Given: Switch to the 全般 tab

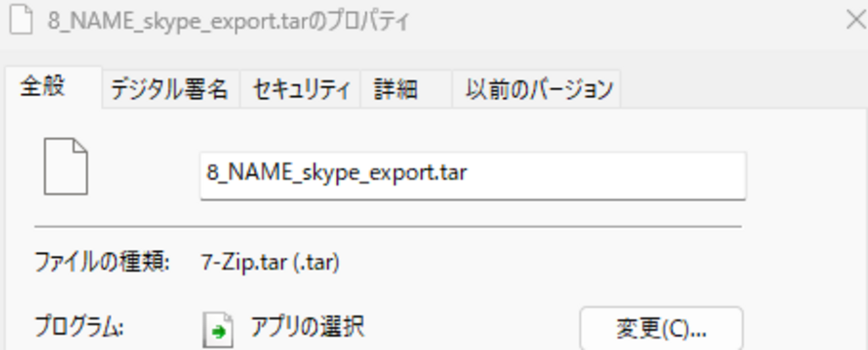Looking at the screenshot, I should pos(43,87).
